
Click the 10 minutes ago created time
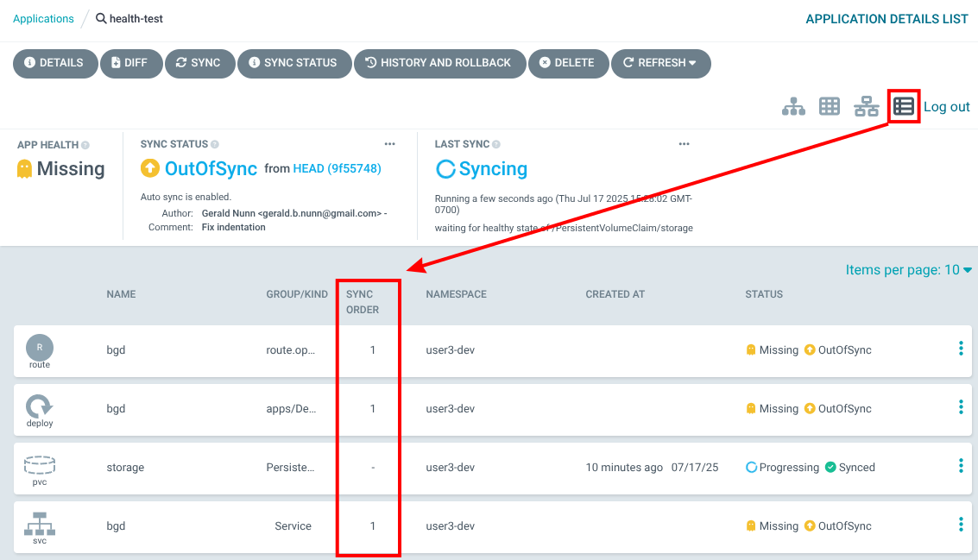(624, 468)
